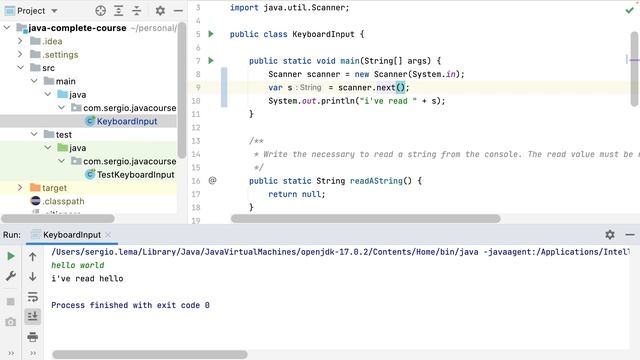Open run configuration wrench icon
This screenshot has height=360, width=640.
click(11, 276)
